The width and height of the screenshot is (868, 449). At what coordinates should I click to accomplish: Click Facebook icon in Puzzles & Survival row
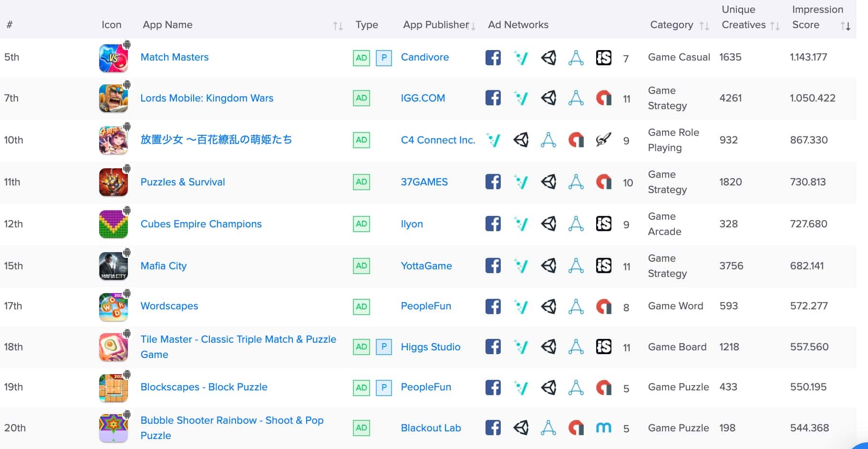[x=493, y=182]
